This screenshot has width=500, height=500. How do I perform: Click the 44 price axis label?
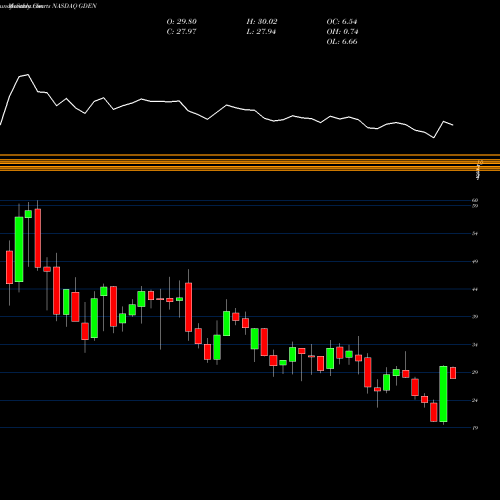coord(475,289)
